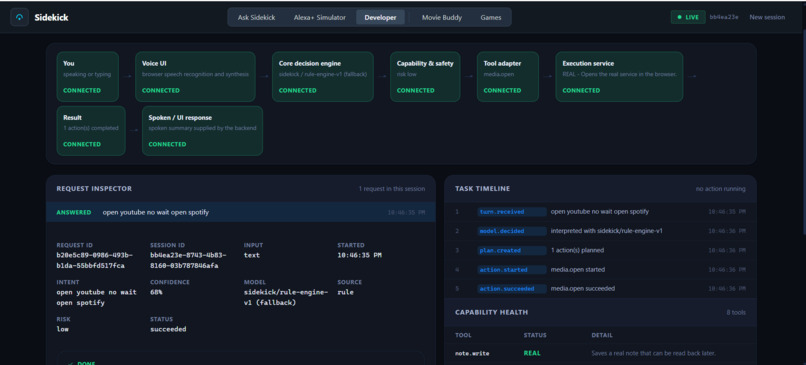Click the REAL status of note.write
The width and height of the screenshot is (806, 365).
[x=532, y=353]
